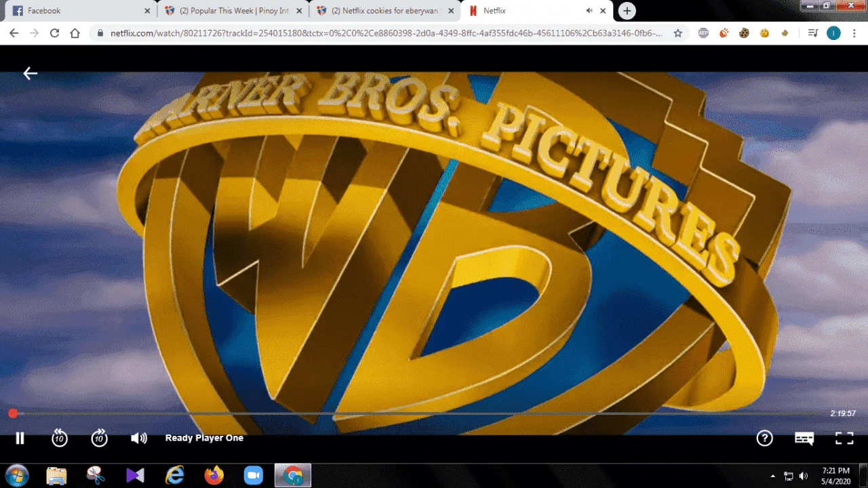The image size is (868, 488).
Task: Click the red scrubber handle on the progress bar
Action: click(12, 413)
